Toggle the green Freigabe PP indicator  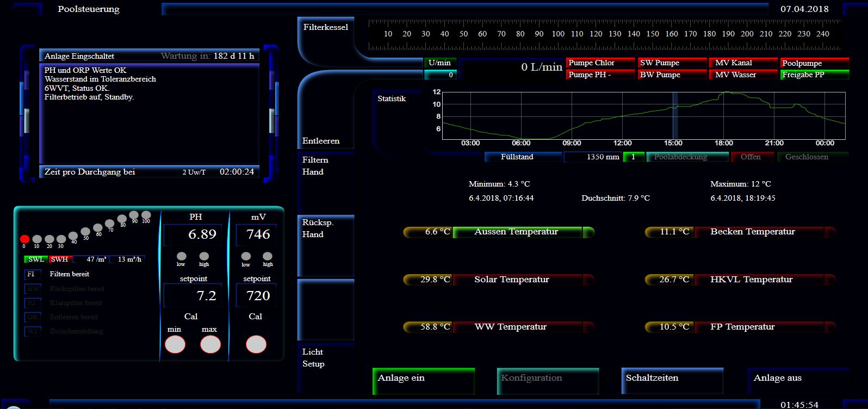pyautogui.click(x=815, y=75)
